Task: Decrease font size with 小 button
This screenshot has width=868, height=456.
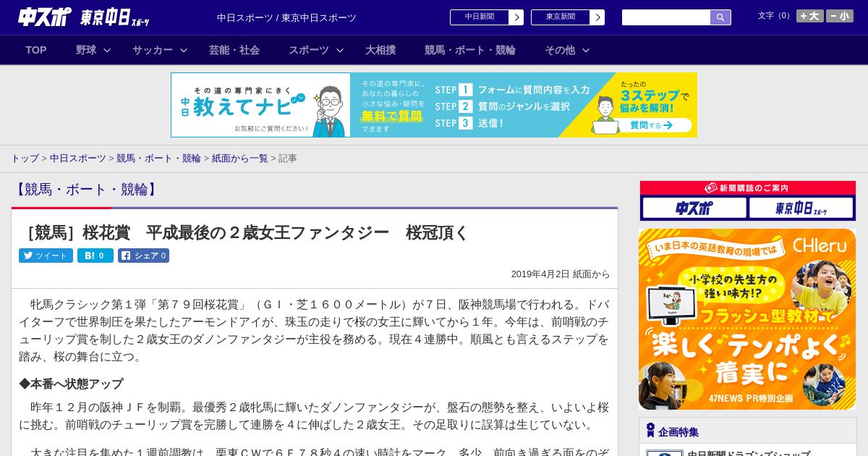Action: tap(840, 16)
